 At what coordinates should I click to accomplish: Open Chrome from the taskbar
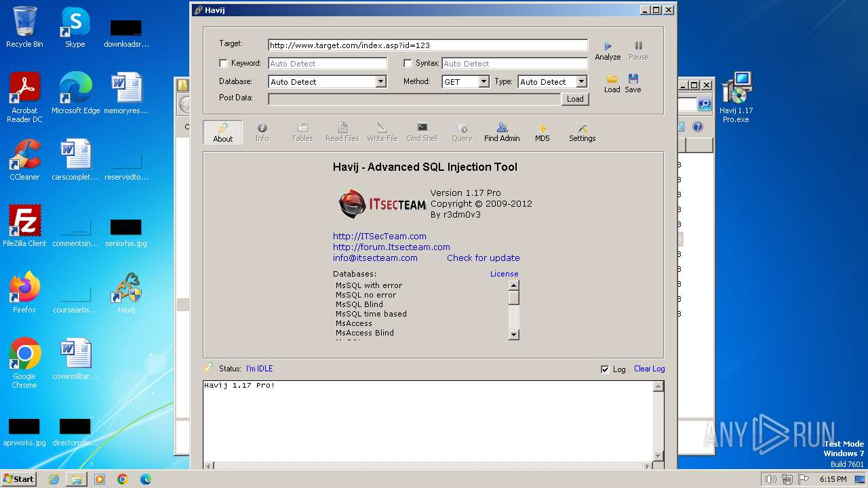(x=123, y=479)
